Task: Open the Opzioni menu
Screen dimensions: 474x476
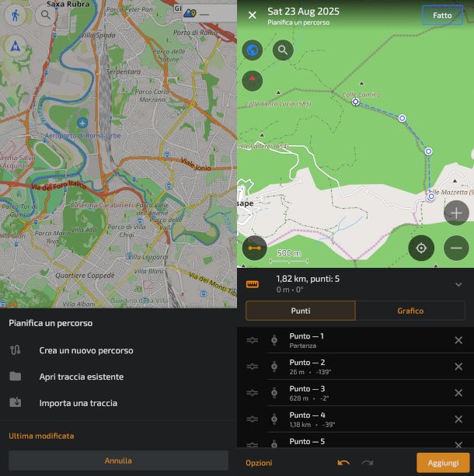Action: point(259,463)
